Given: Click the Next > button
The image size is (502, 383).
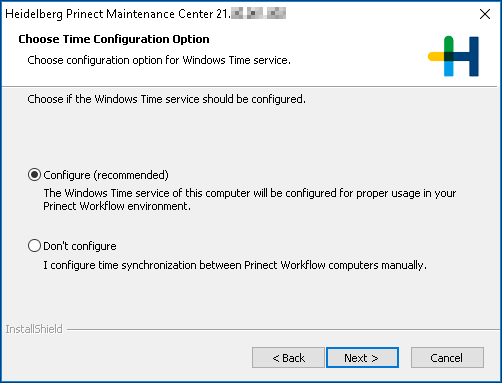Looking at the screenshot, I should pyautogui.click(x=362, y=358).
